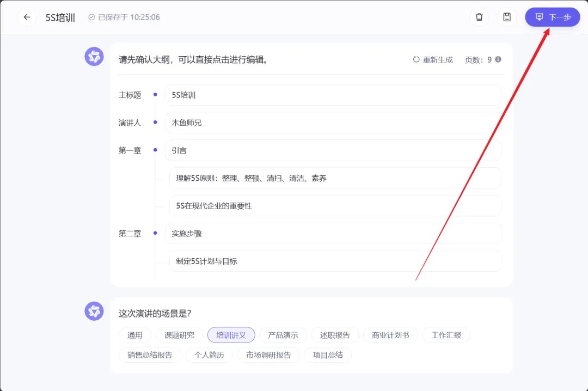Click the save icon in header
The width and height of the screenshot is (588, 391).
(x=507, y=17)
